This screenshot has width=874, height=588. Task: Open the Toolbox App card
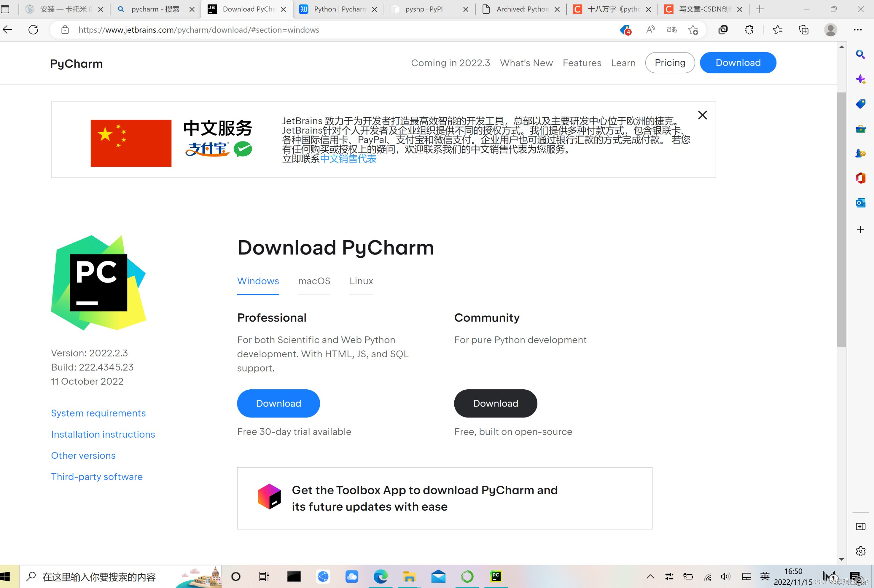pos(444,498)
